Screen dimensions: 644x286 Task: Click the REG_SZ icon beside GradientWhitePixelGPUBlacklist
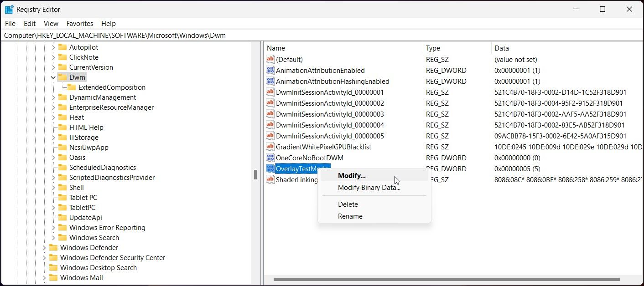click(270, 147)
